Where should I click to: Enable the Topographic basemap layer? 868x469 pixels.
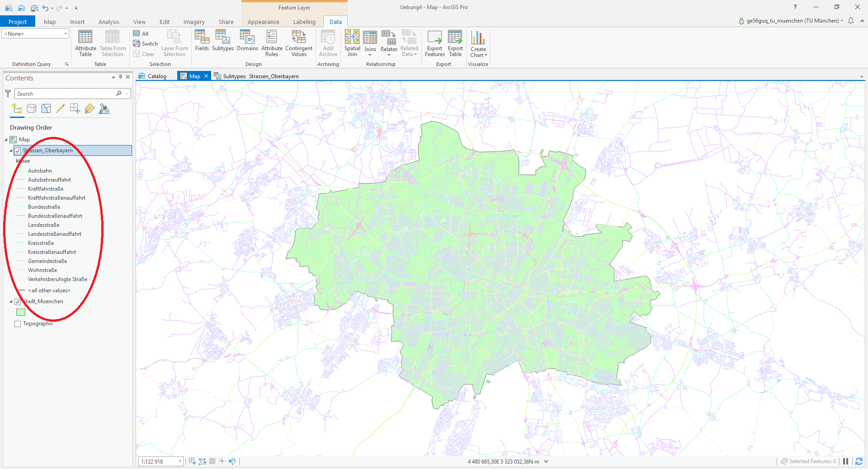[18, 324]
